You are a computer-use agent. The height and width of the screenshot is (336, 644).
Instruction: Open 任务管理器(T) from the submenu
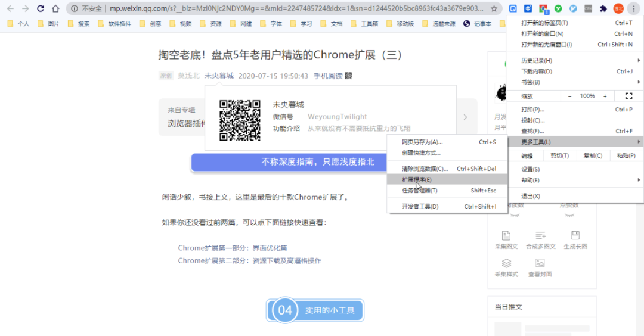(447, 191)
